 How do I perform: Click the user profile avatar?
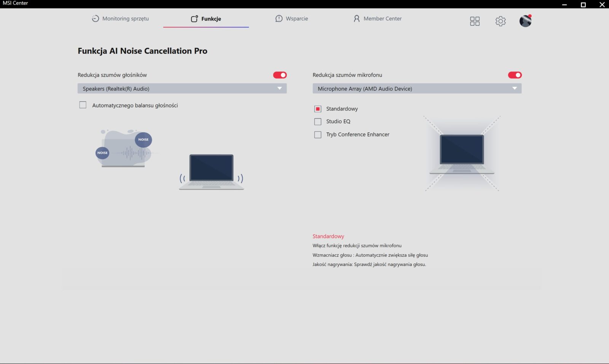[525, 21]
